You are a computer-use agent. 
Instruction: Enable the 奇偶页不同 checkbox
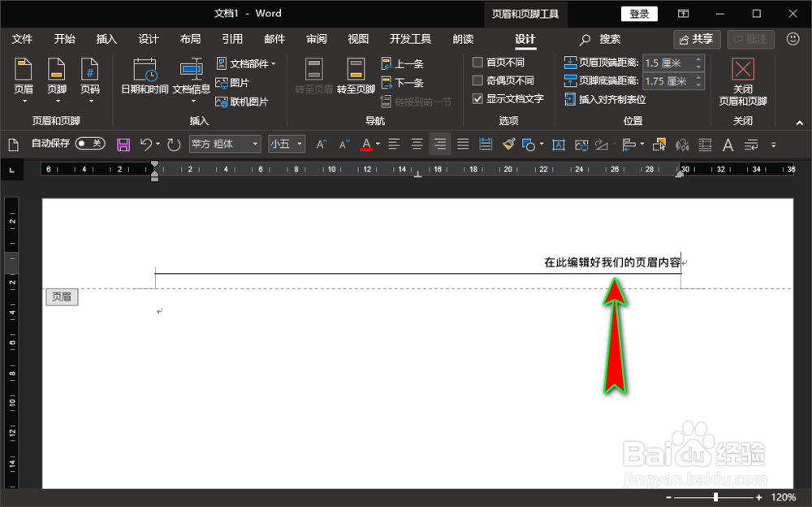(x=478, y=80)
